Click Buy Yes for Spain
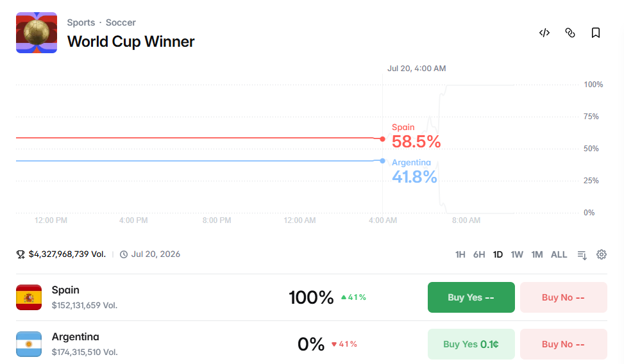 click(x=471, y=297)
